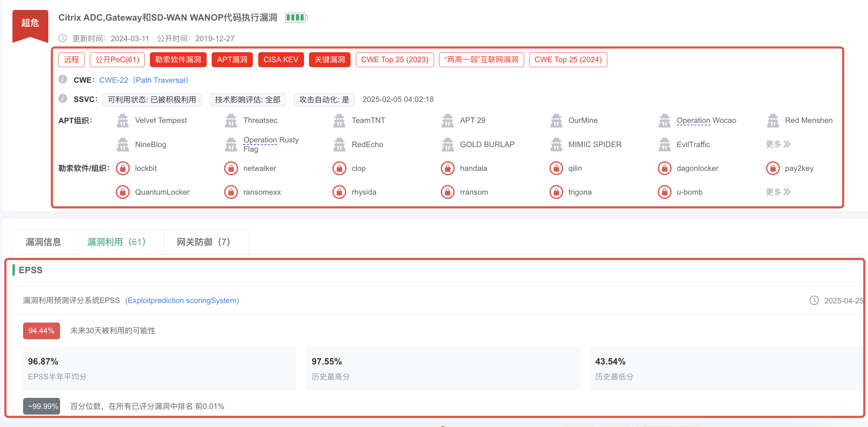Image resolution: width=868 pixels, height=427 pixels.
Task: Click the 关键漏洞 tag
Action: [330, 60]
